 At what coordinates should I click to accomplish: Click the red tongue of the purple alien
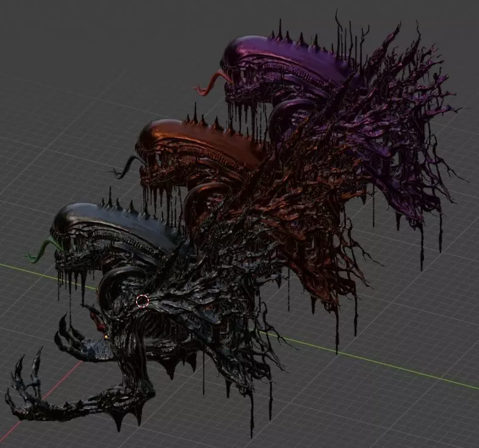212,83
